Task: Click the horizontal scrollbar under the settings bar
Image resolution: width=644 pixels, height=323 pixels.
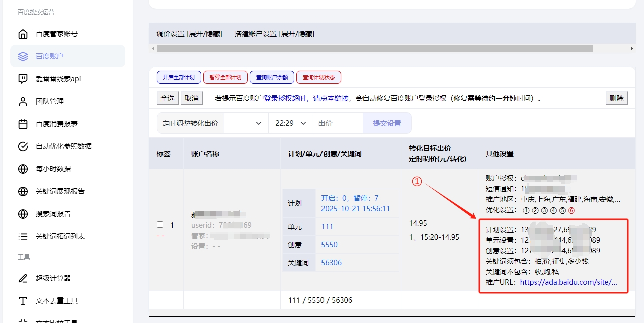Action: coord(375,49)
